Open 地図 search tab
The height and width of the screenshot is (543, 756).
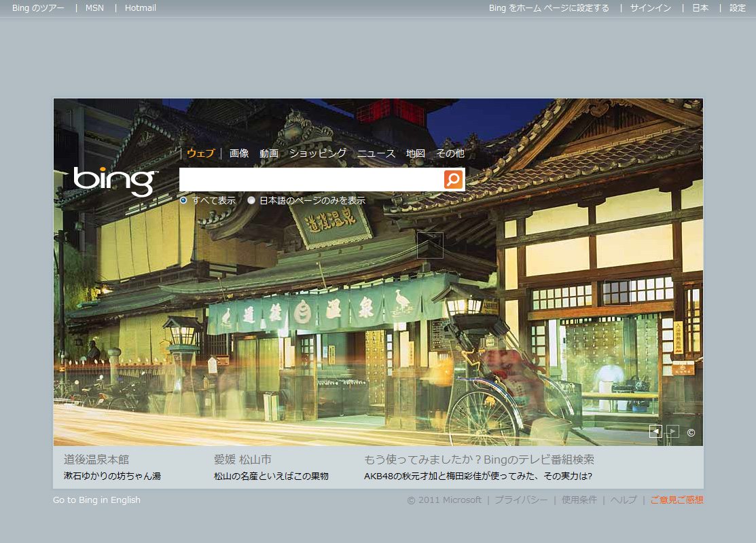click(416, 153)
